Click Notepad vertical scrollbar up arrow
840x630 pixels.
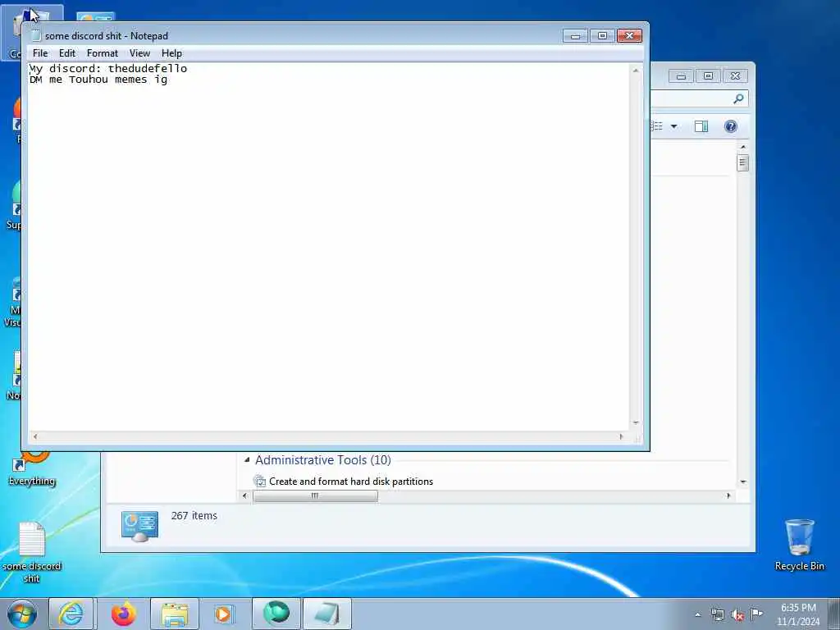[636, 71]
